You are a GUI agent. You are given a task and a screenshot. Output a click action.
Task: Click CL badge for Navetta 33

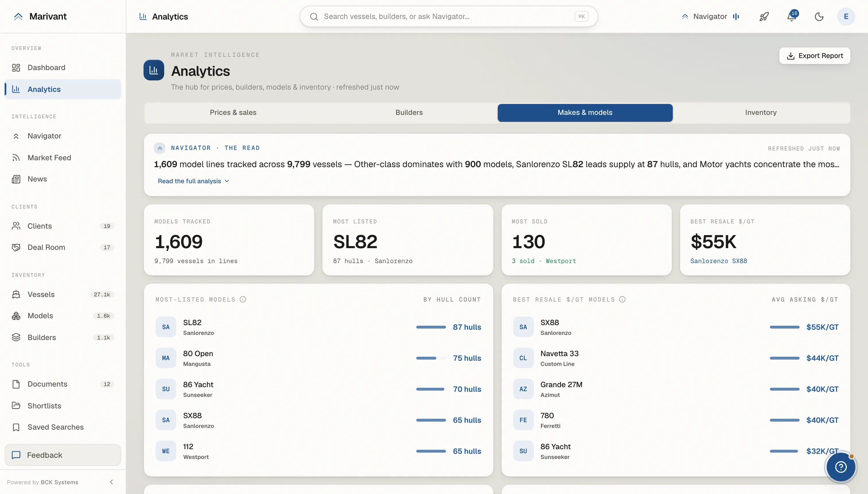523,358
